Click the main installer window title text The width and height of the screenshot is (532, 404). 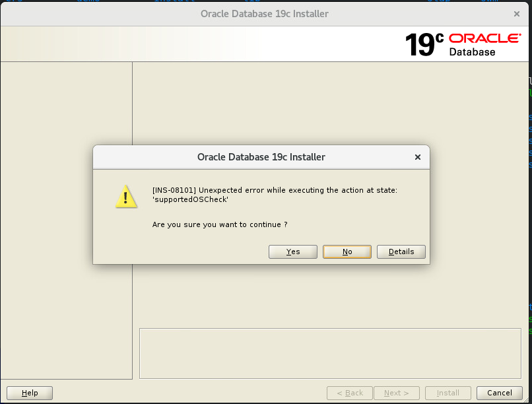click(x=264, y=14)
